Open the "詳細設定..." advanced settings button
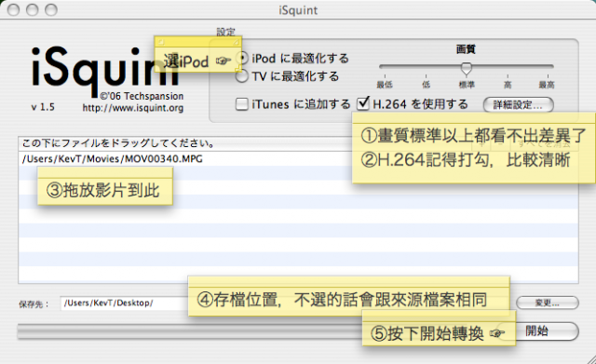Image resolution: width=596 pixels, height=364 pixels. pyautogui.click(x=518, y=105)
